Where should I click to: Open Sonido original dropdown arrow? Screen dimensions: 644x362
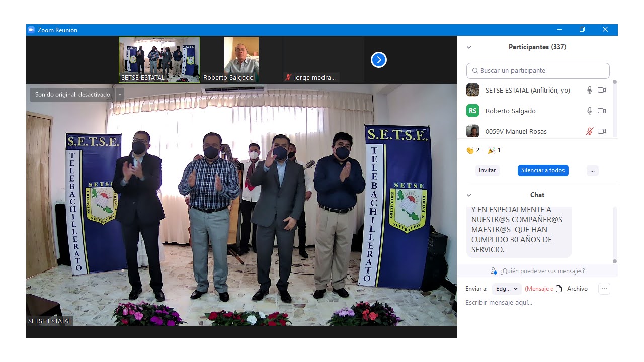(120, 95)
